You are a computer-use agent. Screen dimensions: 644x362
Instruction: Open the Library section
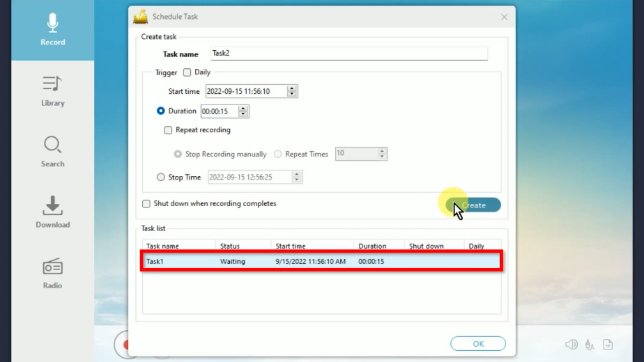pos(52,91)
